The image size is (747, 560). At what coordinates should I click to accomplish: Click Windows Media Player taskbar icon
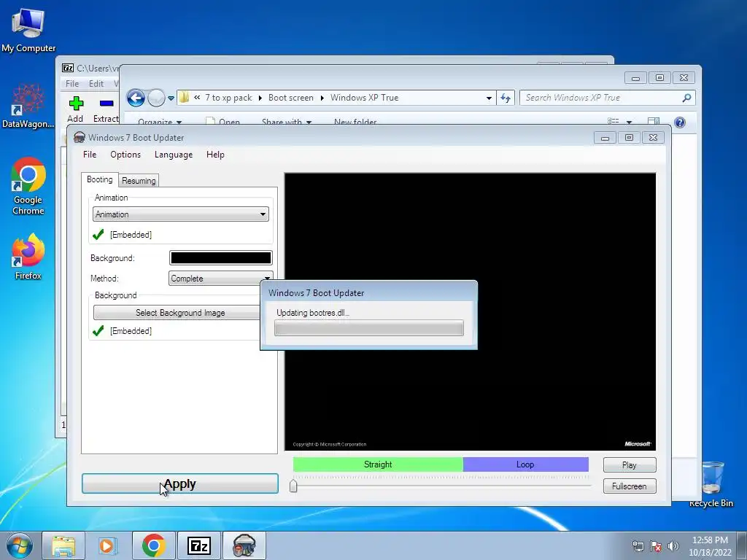108,545
